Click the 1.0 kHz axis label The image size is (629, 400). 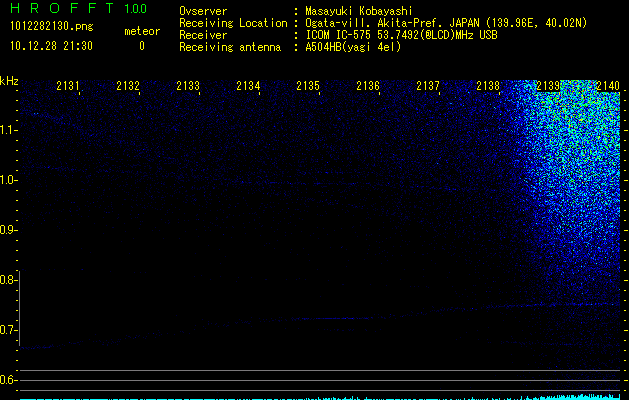8,180
